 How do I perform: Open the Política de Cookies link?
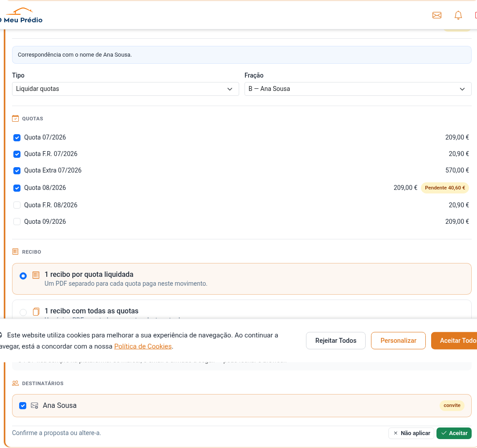143,346
